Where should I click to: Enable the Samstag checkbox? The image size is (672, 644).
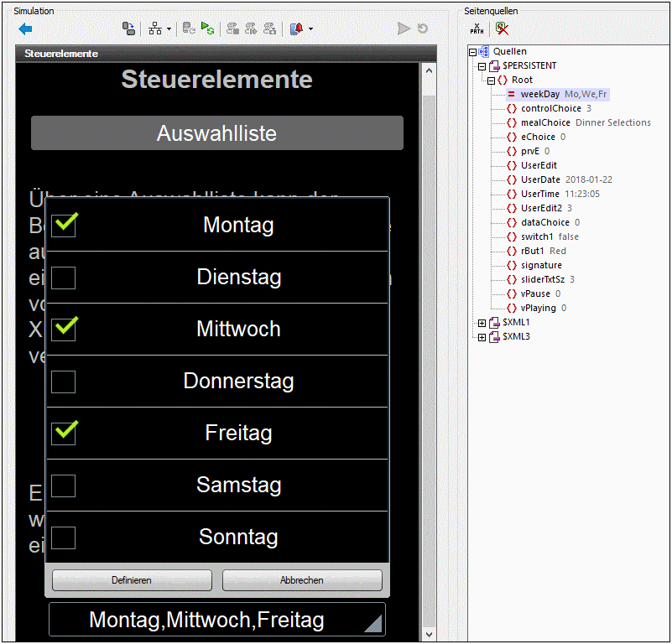[64, 486]
